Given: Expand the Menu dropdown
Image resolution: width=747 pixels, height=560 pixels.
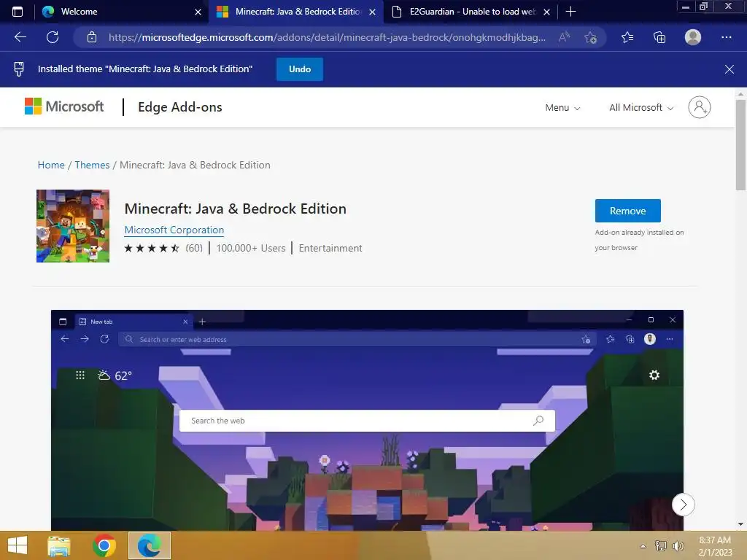Looking at the screenshot, I should (x=562, y=108).
